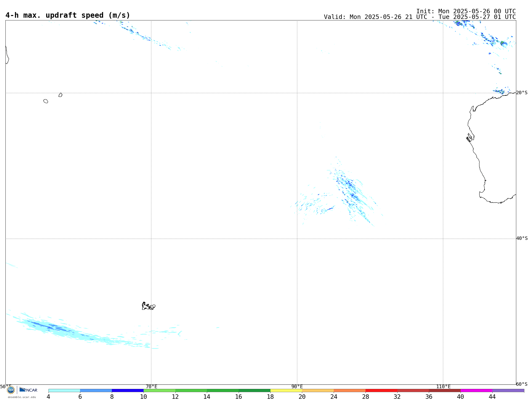Click the colorbar tick label '44'
The image size is (532, 400).
[x=492, y=397]
